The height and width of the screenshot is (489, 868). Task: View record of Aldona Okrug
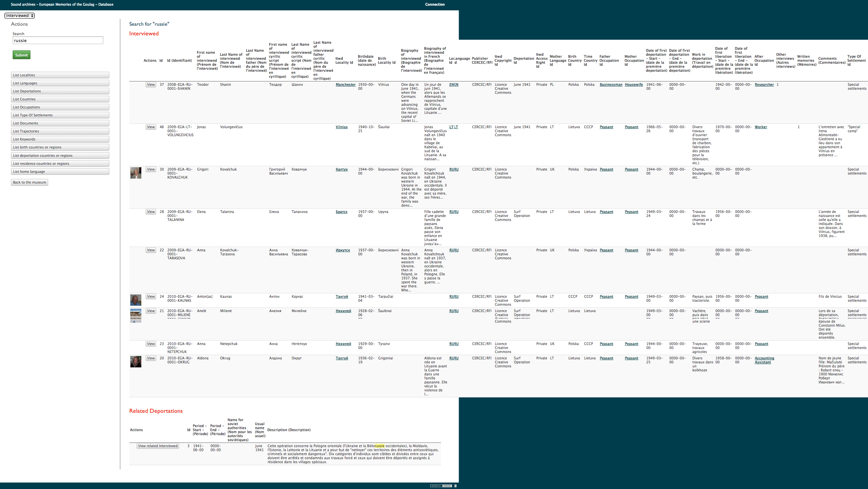click(151, 358)
